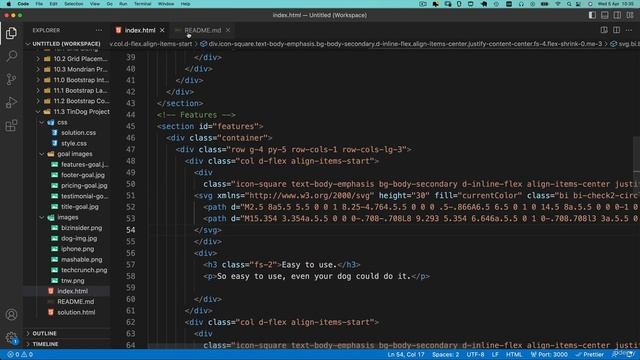Switch to index.html editor tab
Screen dimensions: 640x360
click(x=140, y=30)
